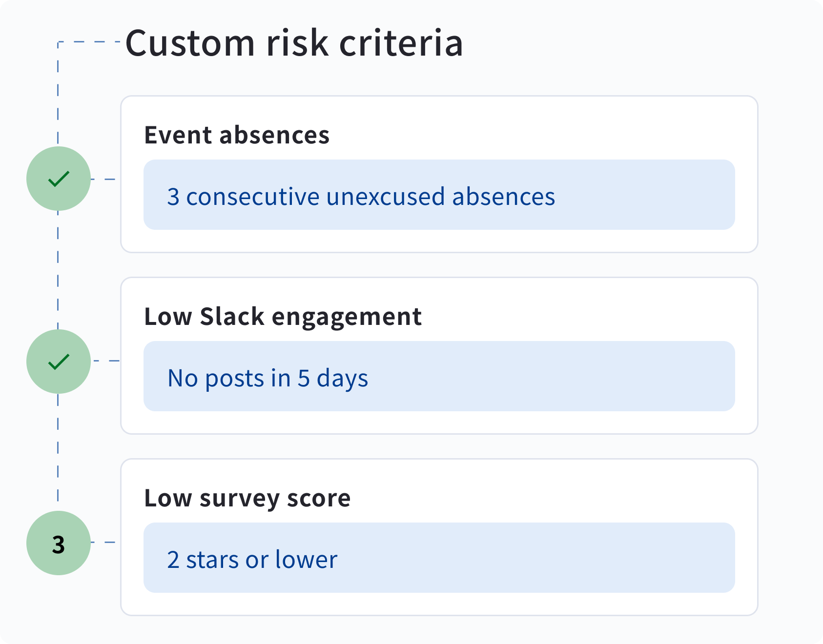The width and height of the screenshot is (823, 644).
Task: Click the step 3 numbered circle
Action: click(59, 543)
